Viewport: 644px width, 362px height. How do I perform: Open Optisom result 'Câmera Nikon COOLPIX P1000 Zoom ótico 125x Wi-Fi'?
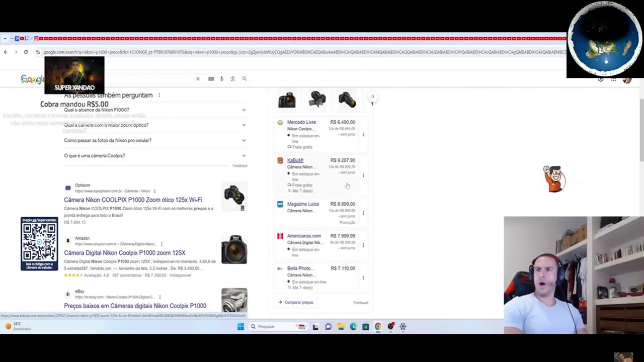[x=133, y=200]
